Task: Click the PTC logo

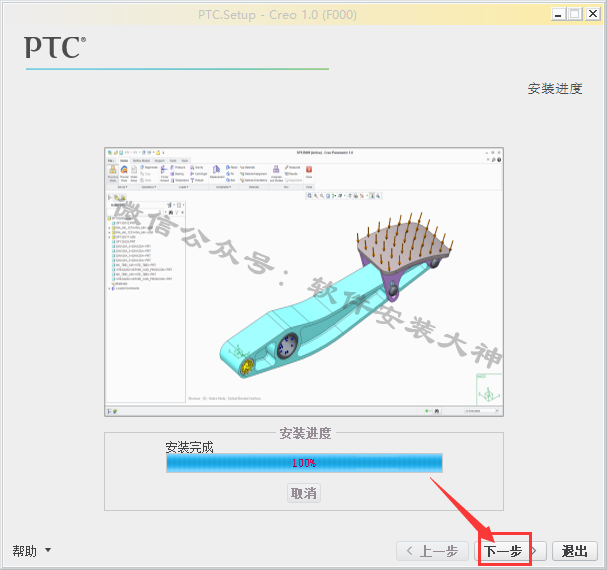Action: pos(55,47)
